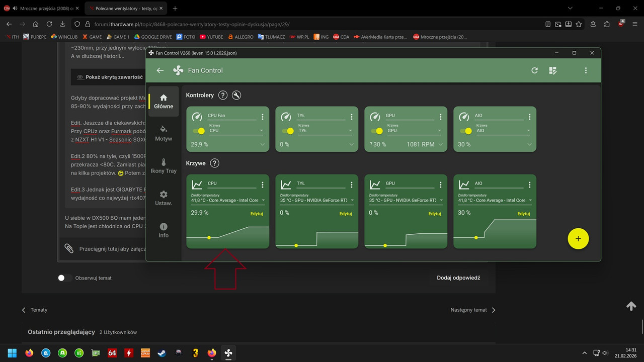Click Edytuj on the CPU curve card
Screen dimensions: 644x362
pyautogui.click(x=257, y=214)
